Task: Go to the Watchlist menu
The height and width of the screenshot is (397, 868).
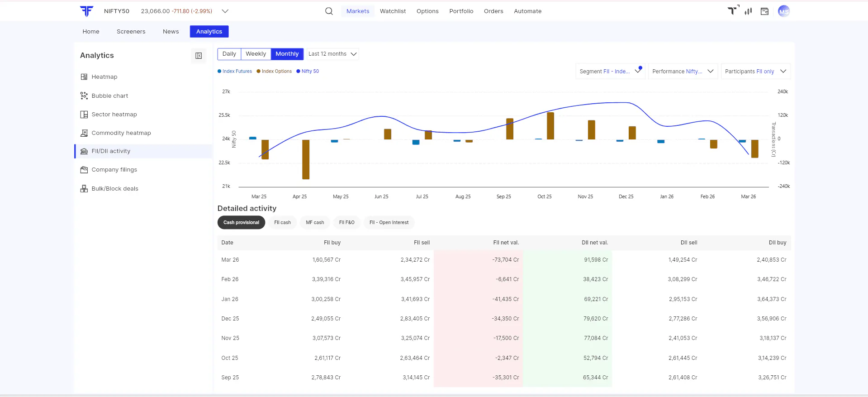Action: 393,11
